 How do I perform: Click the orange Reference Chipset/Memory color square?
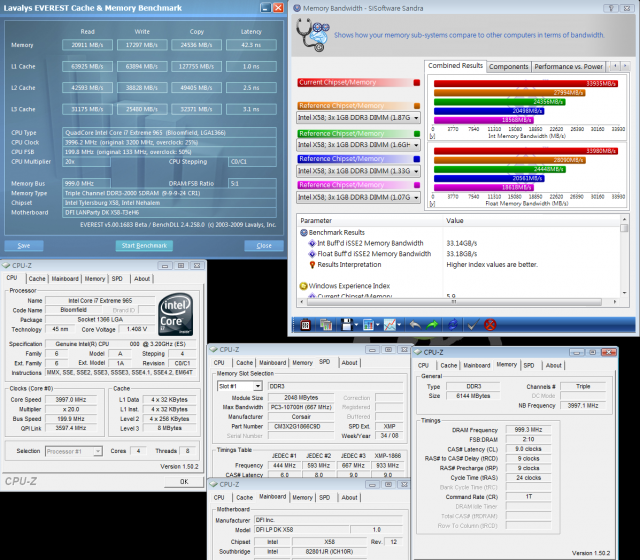pyautogui.click(x=417, y=106)
